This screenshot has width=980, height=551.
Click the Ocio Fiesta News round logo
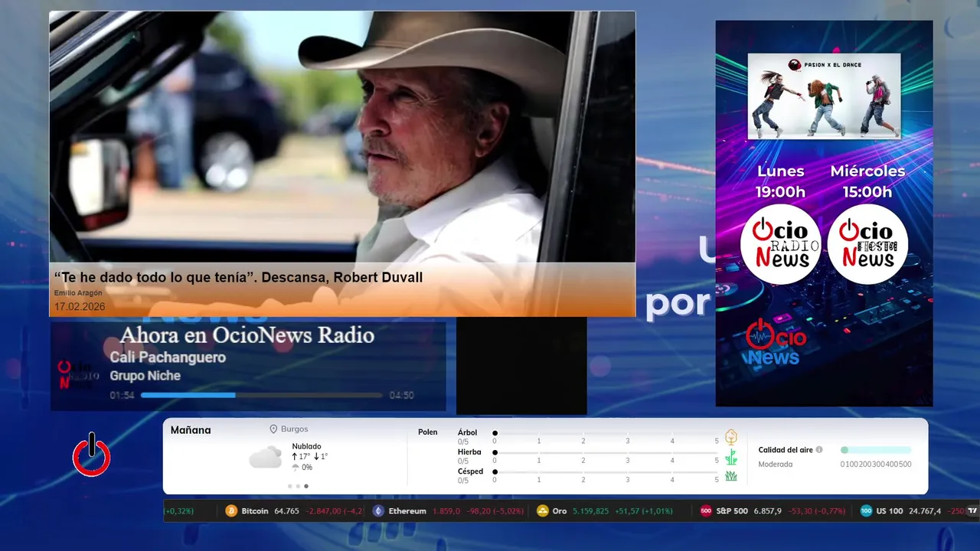click(867, 244)
